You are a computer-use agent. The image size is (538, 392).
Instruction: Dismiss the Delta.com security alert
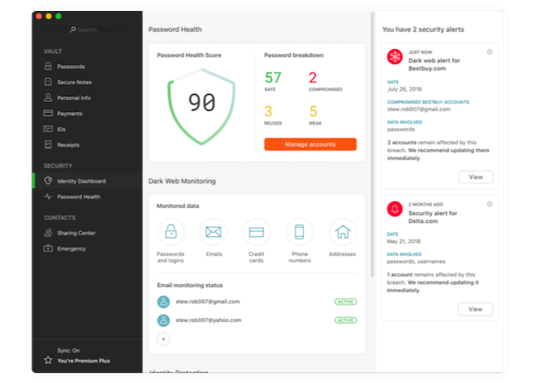point(490,204)
